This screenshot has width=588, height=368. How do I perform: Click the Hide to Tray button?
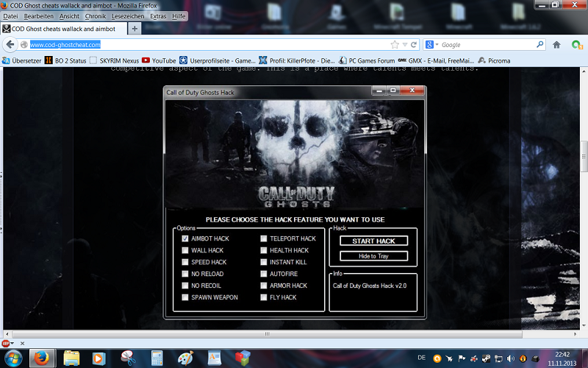tap(373, 256)
